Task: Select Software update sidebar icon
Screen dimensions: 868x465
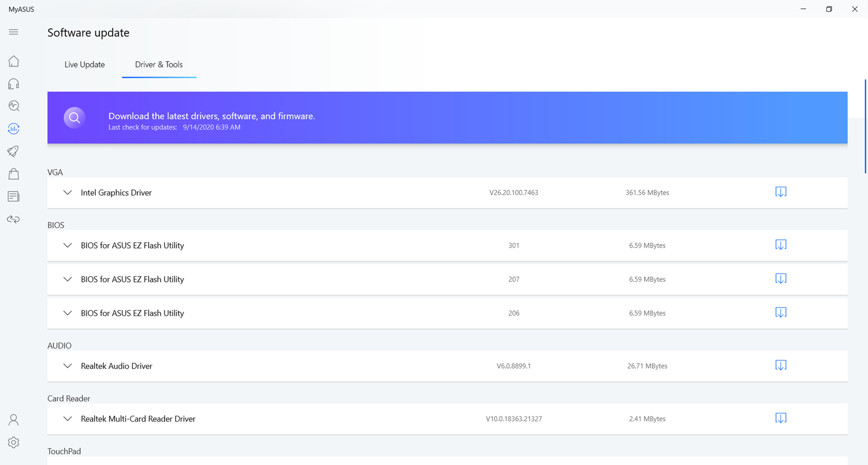Action: point(14,128)
